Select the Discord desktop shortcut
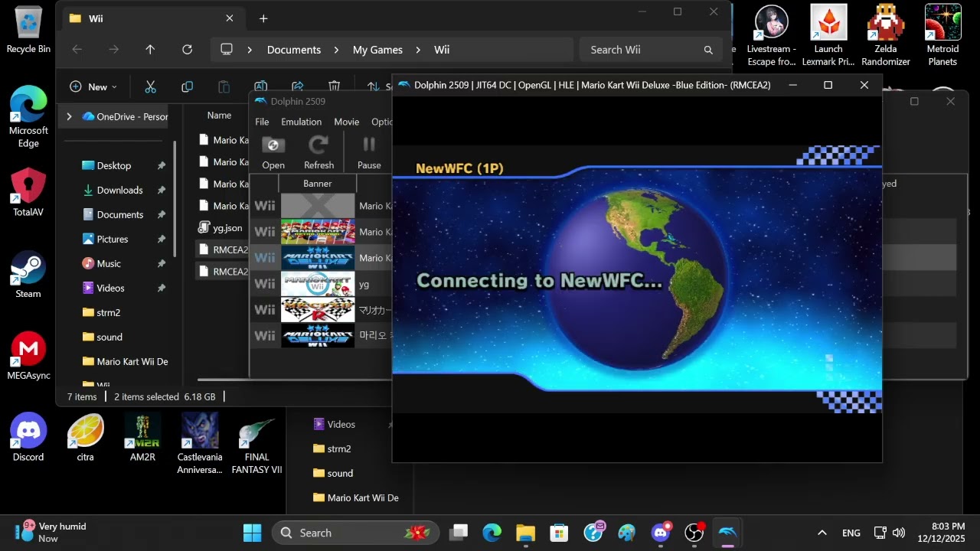Image resolution: width=980 pixels, height=551 pixels. (x=28, y=438)
